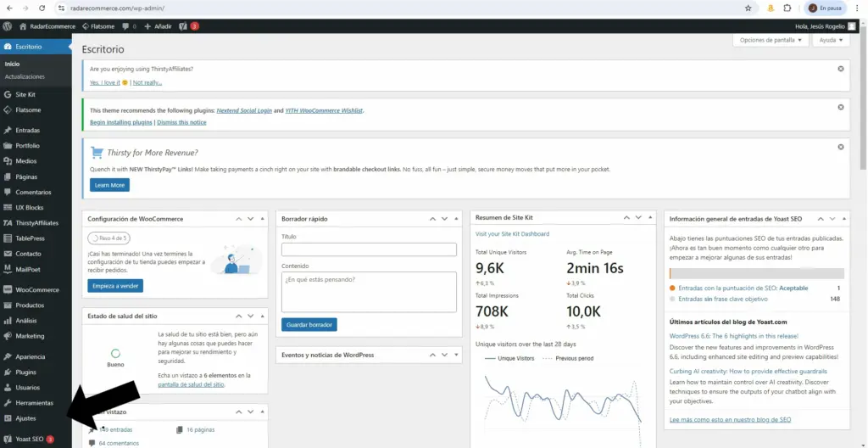The height and width of the screenshot is (448, 868).
Task: Click Guardar borrador button
Action: click(x=309, y=324)
